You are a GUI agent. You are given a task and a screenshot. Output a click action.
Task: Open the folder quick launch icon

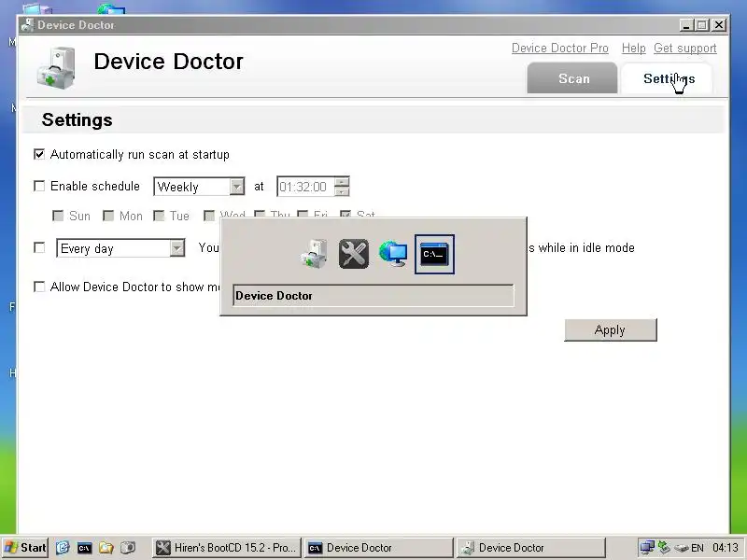pyautogui.click(x=106, y=548)
